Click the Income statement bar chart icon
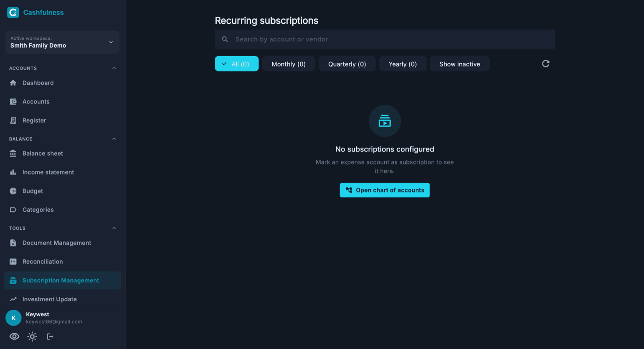This screenshot has width=644, height=349. [13, 172]
